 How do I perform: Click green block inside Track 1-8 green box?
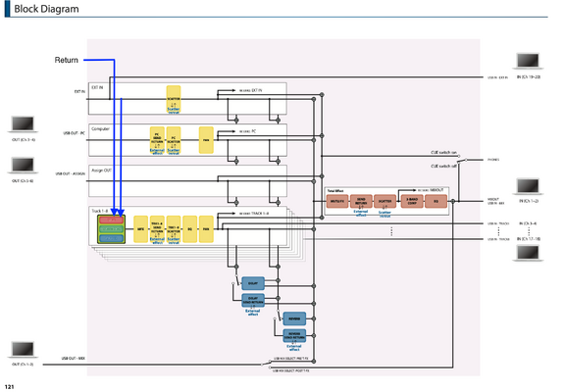(111, 229)
